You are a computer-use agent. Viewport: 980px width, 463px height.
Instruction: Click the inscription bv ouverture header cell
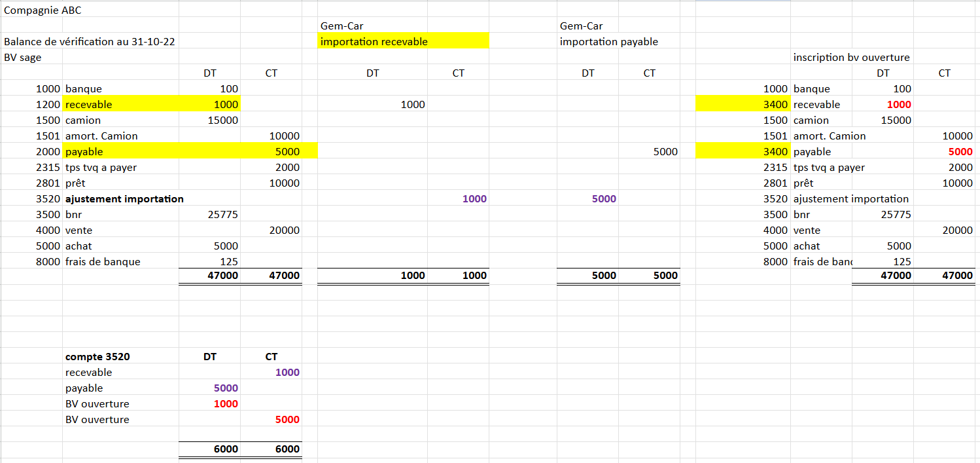[x=851, y=58]
